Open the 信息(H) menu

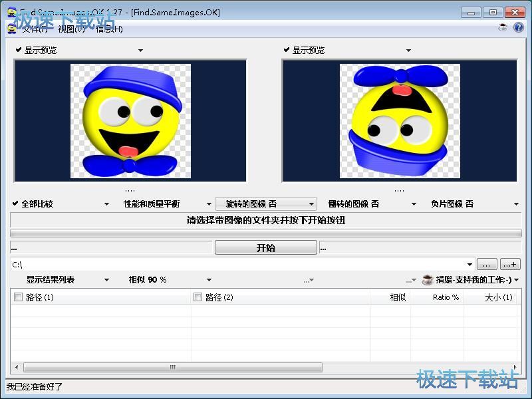click(x=109, y=29)
